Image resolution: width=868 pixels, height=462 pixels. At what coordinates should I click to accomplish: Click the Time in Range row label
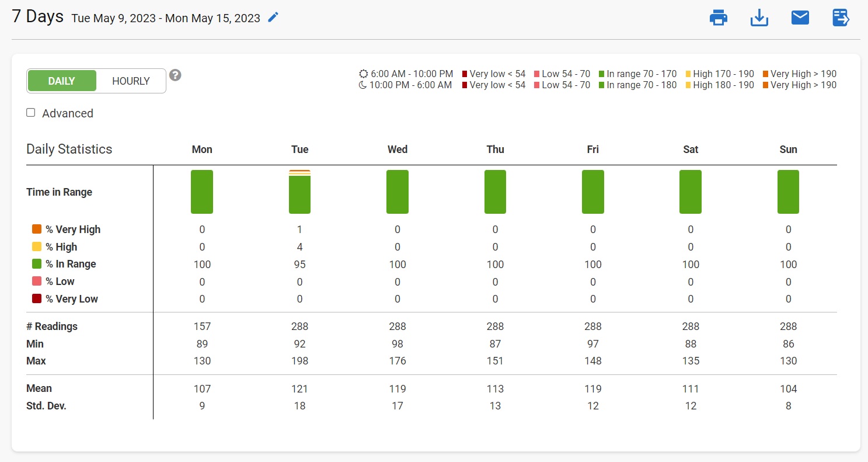pos(59,192)
